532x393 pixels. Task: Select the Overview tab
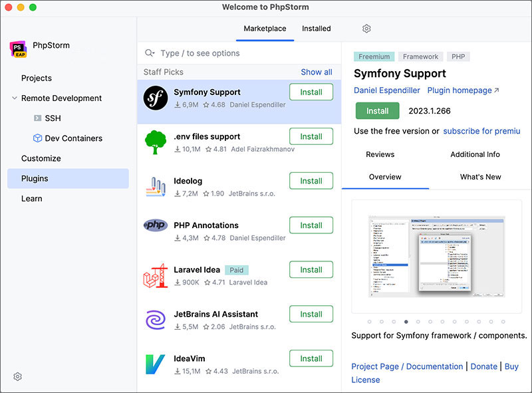point(385,177)
